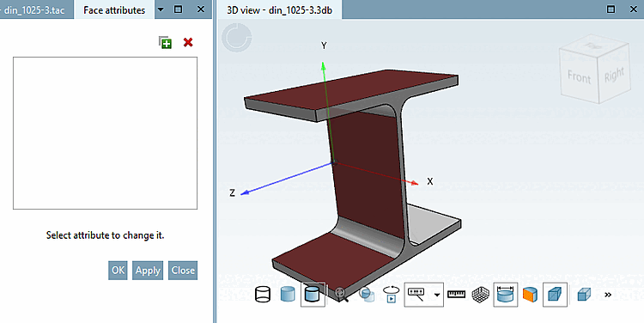
Task: Click the solid blue cube icon
Action: tap(584, 295)
